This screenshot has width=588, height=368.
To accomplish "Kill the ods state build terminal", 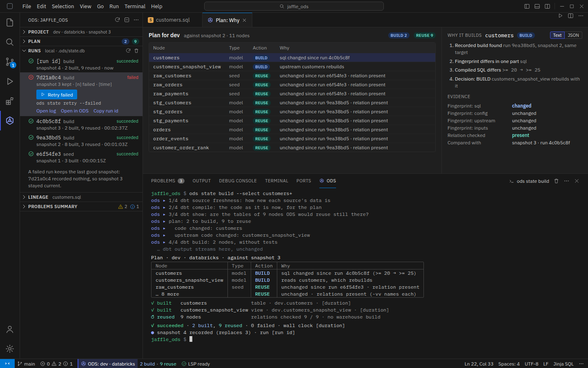I will [x=556, y=181].
